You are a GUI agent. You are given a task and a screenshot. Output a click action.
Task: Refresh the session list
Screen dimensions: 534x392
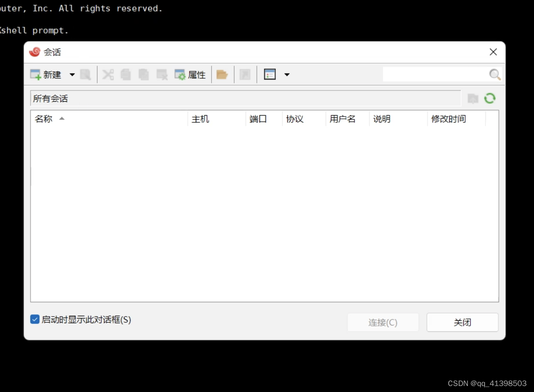pyautogui.click(x=490, y=98)
